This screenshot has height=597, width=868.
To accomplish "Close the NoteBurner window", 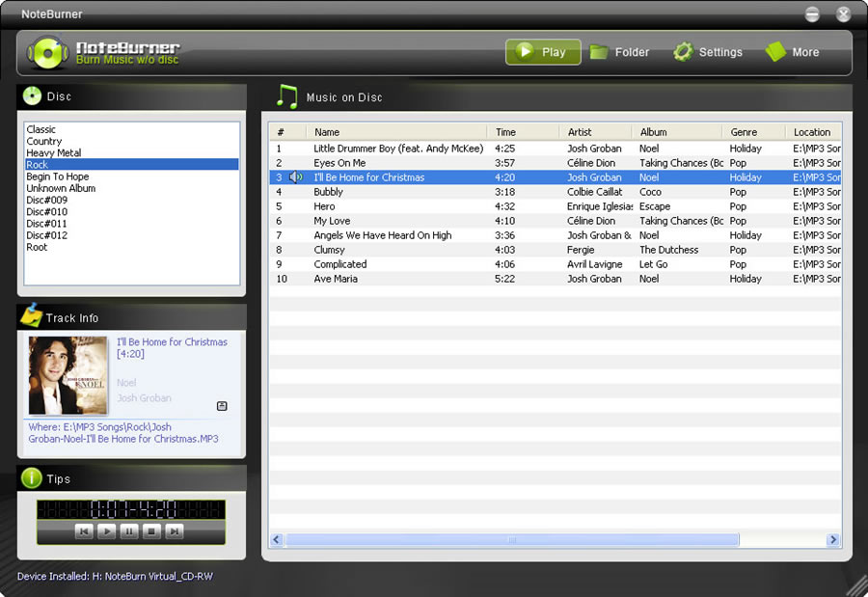I will click(843, 14).
